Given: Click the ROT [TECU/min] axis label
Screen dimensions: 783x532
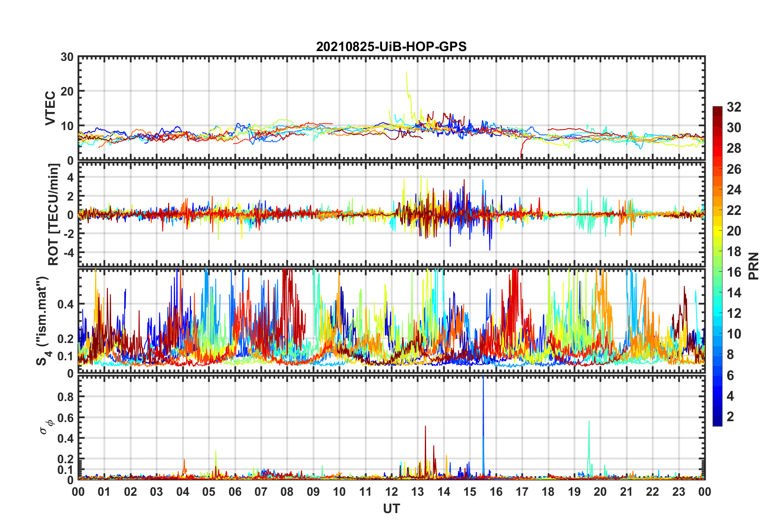Looking at the screenshot, I should point(53,215).
